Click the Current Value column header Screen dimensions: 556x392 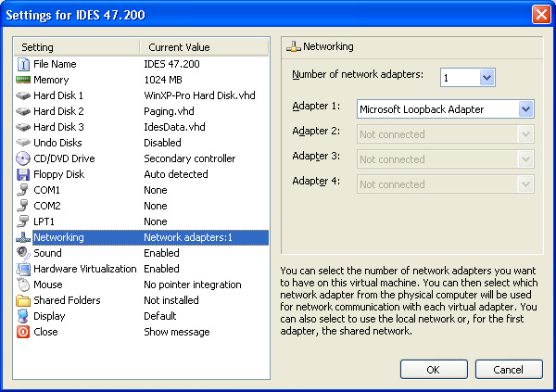(204, 47)
